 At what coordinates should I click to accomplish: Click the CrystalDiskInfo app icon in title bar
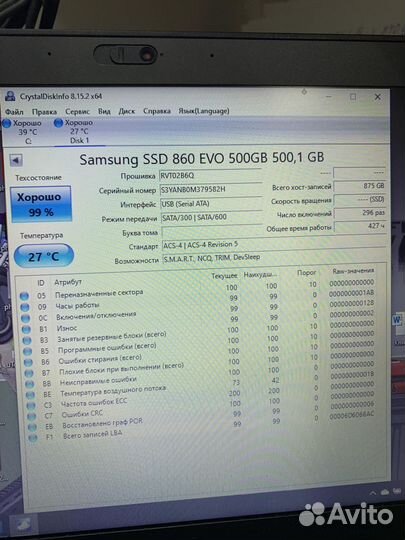10,96
